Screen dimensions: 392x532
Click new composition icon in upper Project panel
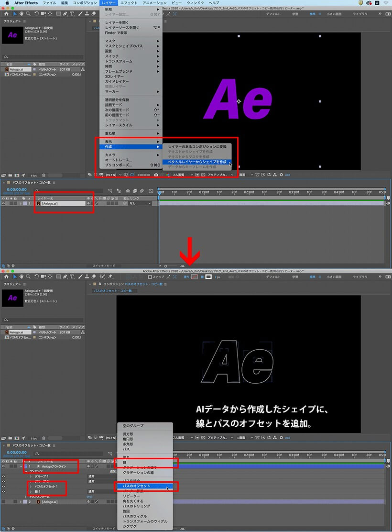17,176
